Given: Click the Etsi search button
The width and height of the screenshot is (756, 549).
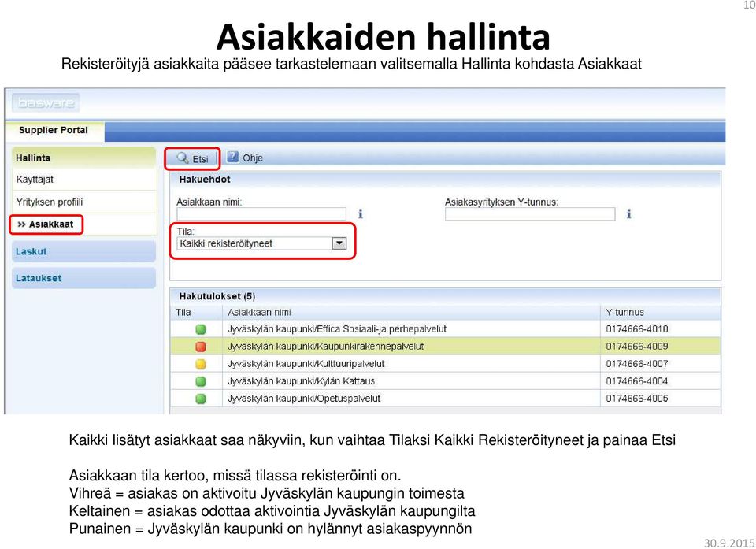Looking at the screenshot, I should (x=192, y=158).
